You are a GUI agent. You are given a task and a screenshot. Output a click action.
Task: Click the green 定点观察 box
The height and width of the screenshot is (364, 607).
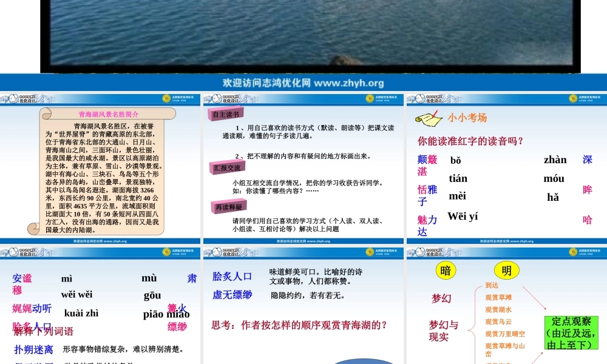[571, 332]
